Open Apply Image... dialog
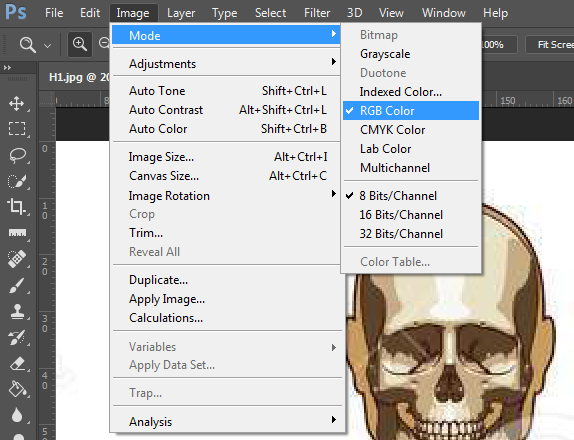The width and height of the screenshot is (574, 440). (226, 299)
